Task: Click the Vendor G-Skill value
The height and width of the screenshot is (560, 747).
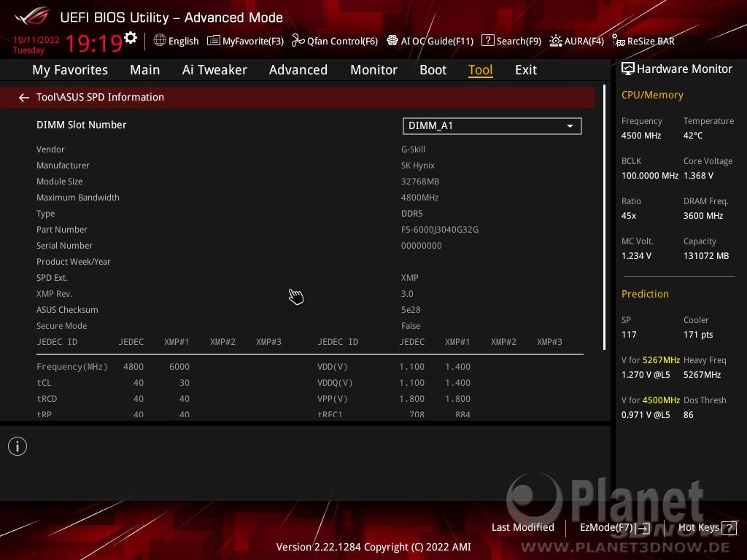Action: pos(413,149)
